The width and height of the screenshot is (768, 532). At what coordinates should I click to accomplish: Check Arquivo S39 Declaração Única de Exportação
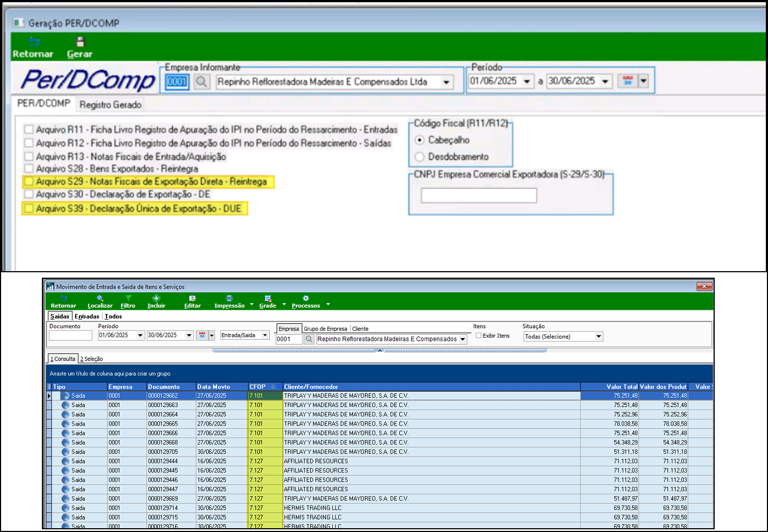(29, 209)
